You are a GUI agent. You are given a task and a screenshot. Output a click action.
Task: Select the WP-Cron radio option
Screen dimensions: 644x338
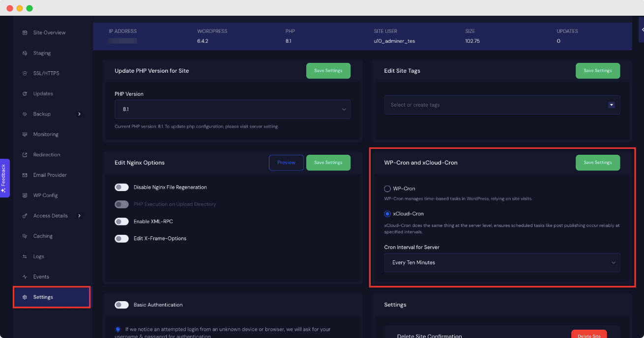tap(387, 188)
